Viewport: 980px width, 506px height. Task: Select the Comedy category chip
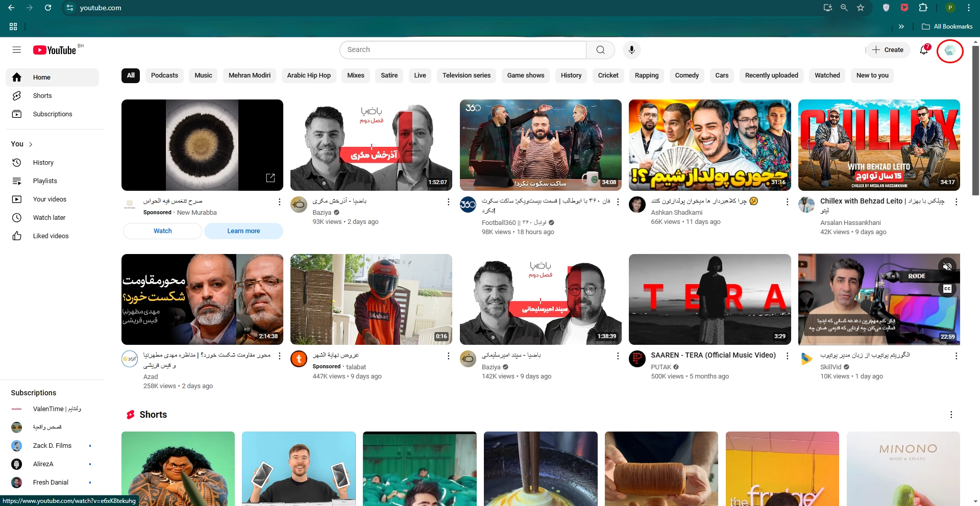click(x=687, y=75)
